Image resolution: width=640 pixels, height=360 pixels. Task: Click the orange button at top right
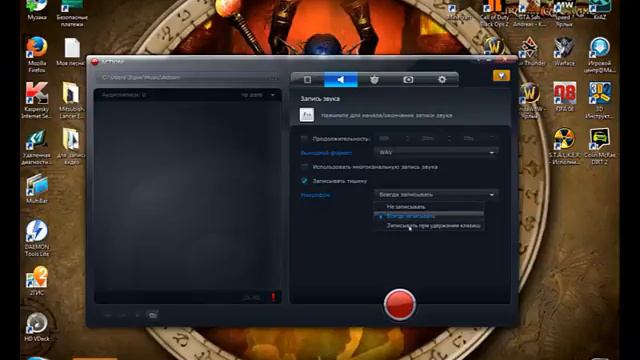501,76
